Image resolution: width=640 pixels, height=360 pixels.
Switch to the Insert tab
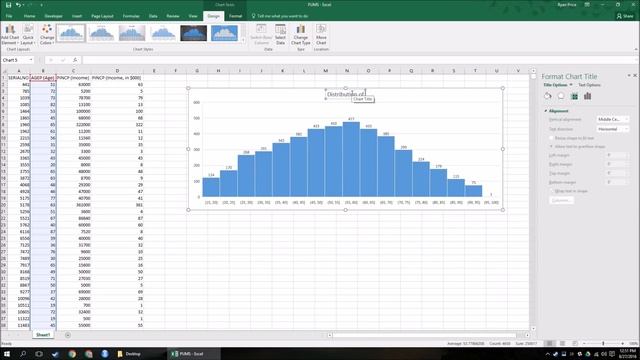77,16
